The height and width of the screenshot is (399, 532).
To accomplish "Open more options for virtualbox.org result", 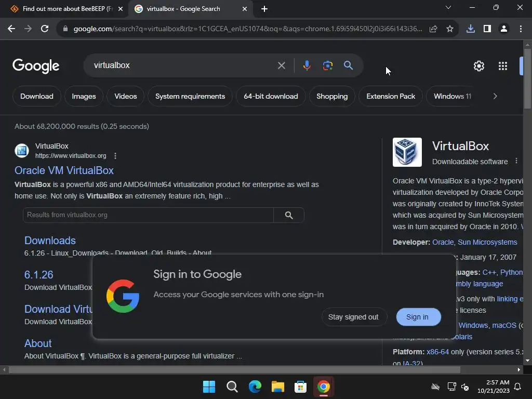I will click(115, 156).
